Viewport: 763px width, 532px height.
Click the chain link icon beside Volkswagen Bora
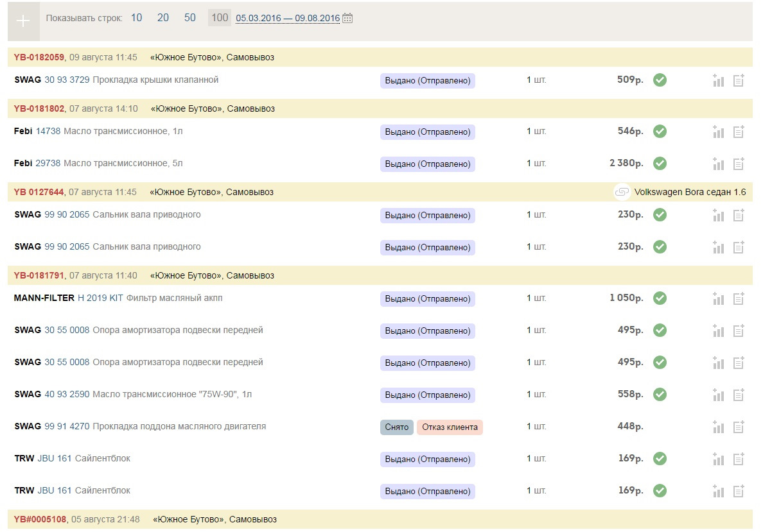[x=622, y=192]
